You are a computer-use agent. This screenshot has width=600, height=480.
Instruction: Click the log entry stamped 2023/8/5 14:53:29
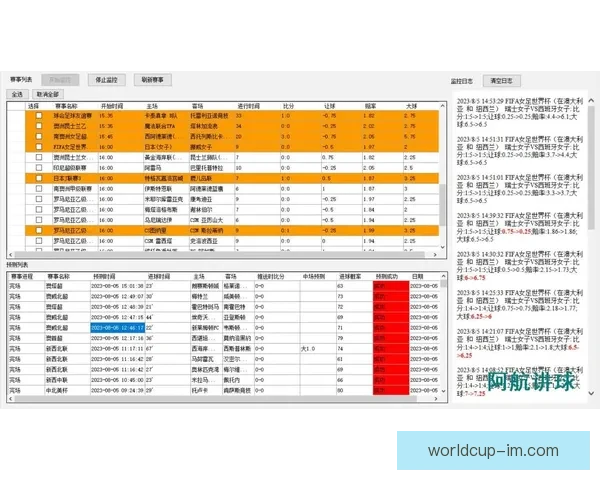(x=520, y=113)
